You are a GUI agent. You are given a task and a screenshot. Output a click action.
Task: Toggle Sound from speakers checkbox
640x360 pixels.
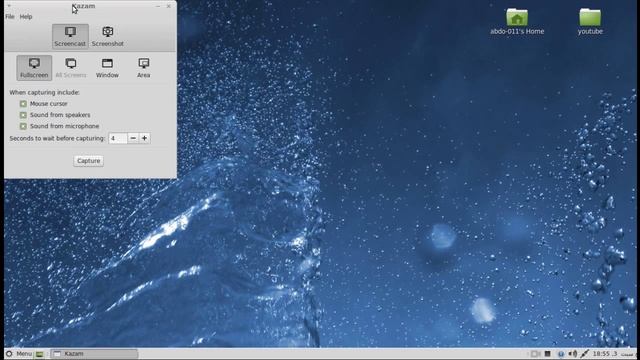tap(23, 115)
